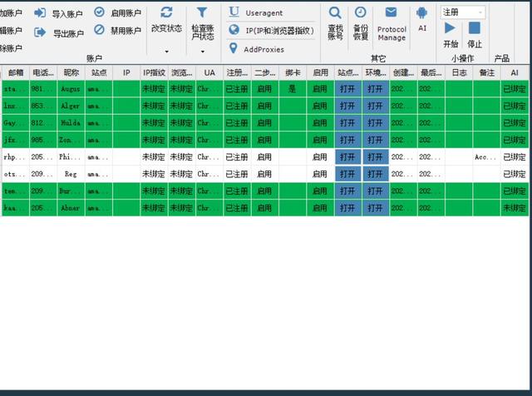
Task: Click the Protocol Manage envelope icon
Action: (x=391, y=12)
